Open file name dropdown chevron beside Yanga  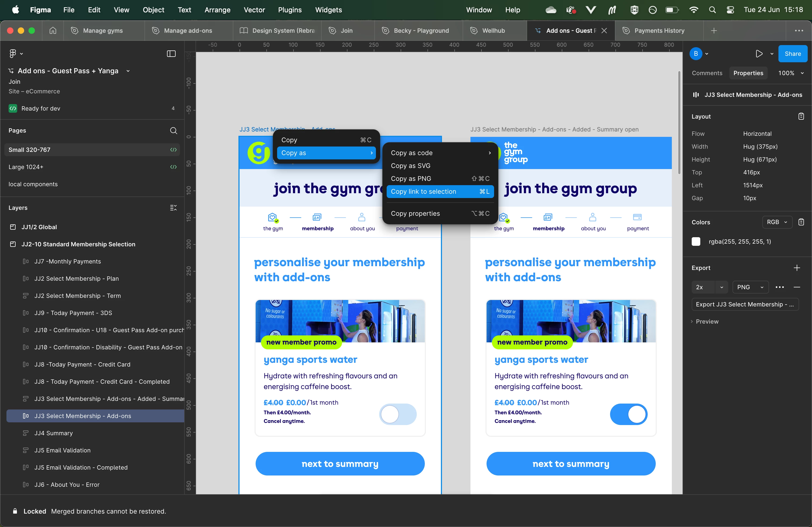(x=128, y=71)
